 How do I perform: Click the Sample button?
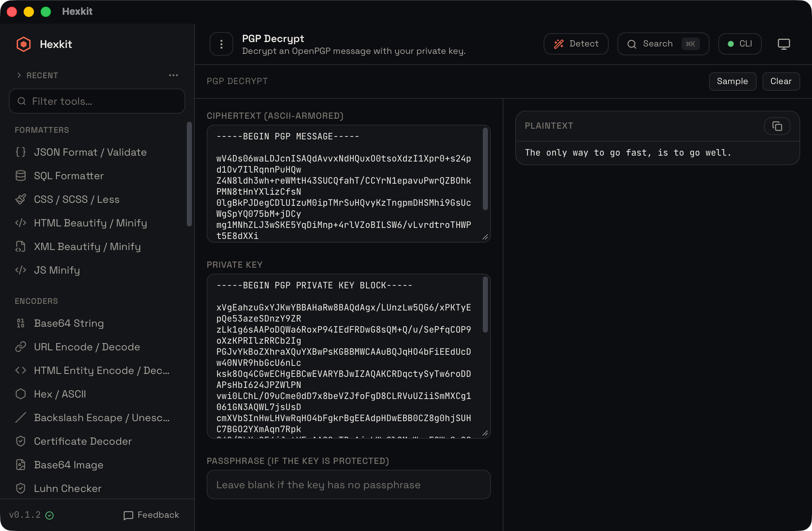pyautogui.click(x=732, y=81)
